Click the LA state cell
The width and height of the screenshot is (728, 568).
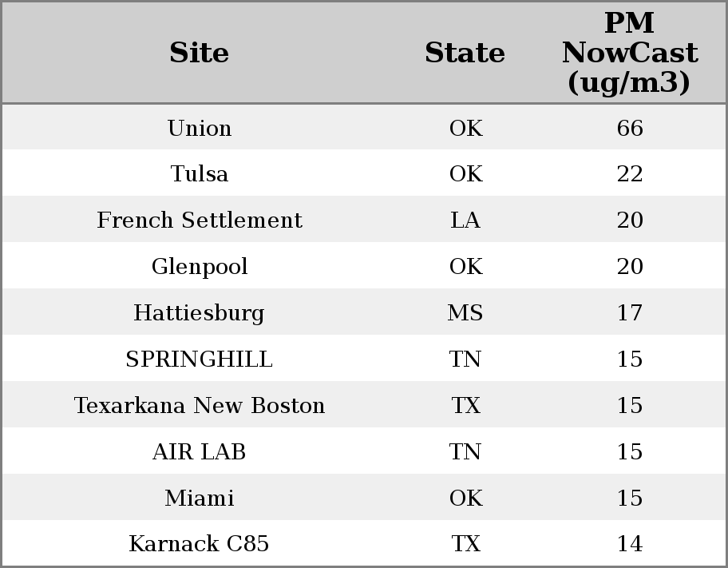(465, 220)
